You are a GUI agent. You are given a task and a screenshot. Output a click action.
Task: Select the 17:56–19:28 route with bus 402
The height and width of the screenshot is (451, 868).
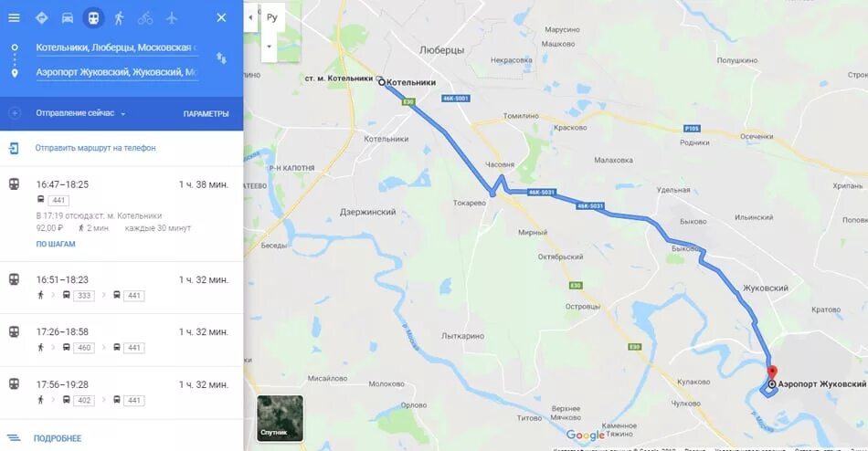[122, 393]
